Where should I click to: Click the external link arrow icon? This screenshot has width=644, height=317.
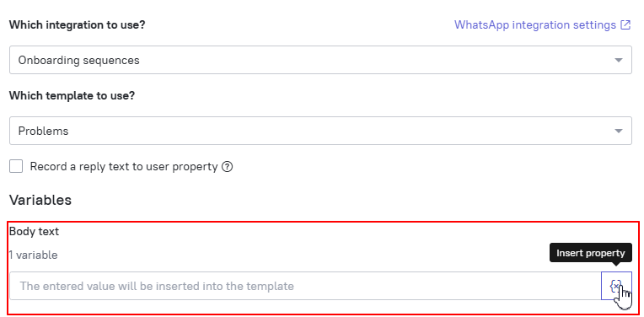625,25
